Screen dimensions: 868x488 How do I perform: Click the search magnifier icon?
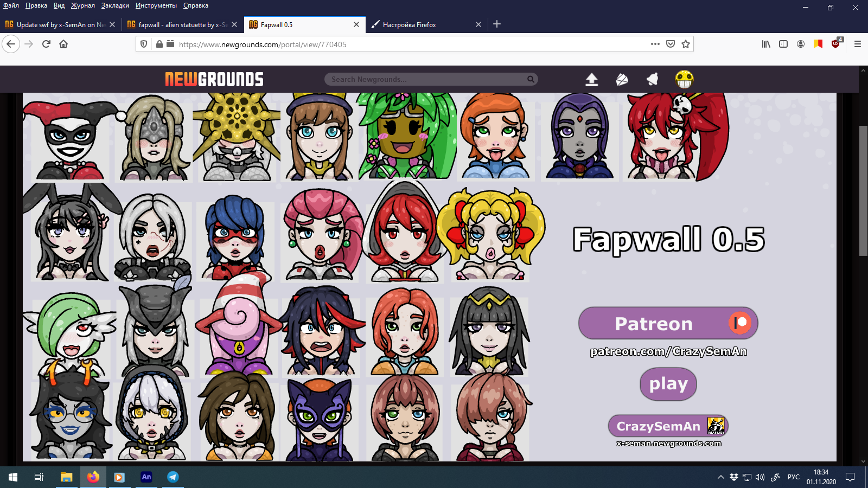pos(531,79)
